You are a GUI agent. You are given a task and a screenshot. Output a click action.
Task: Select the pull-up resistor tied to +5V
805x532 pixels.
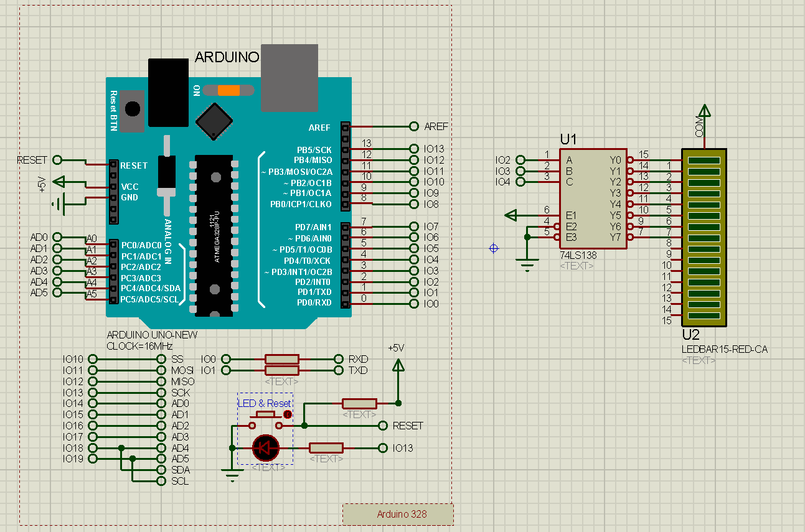359,403
